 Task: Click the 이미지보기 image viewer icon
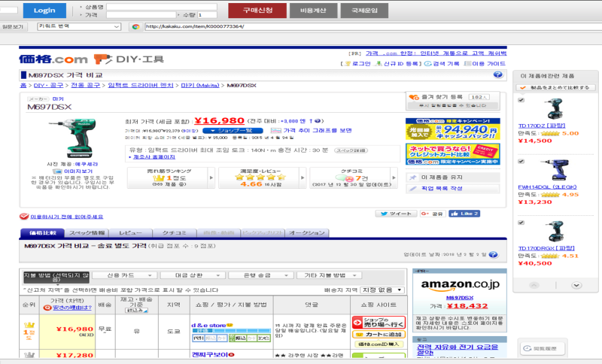click(57, 171)
